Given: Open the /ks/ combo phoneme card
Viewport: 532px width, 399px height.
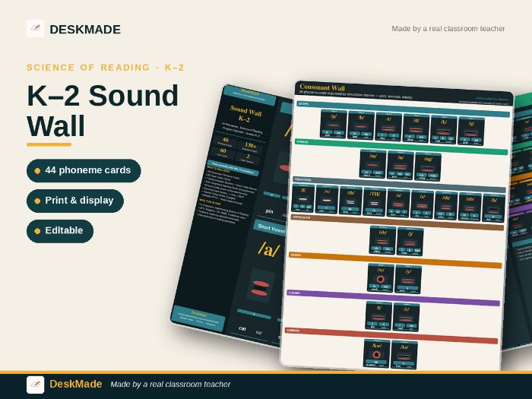Looking at the screenshot, I should (x=404, y=355).
